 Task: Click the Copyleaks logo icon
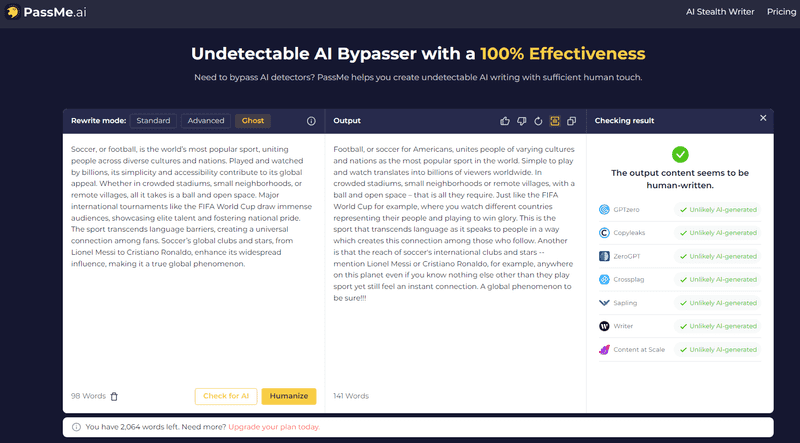[604, 233]
